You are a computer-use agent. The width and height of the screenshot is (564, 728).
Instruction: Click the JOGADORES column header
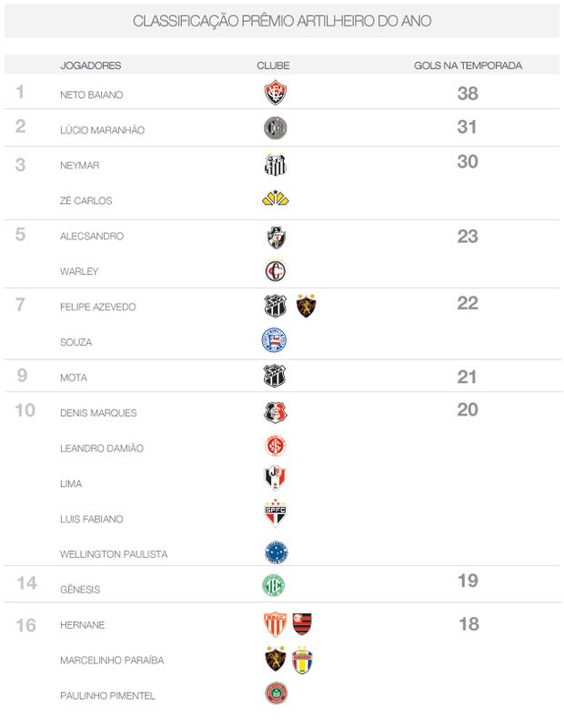[91, 66]
